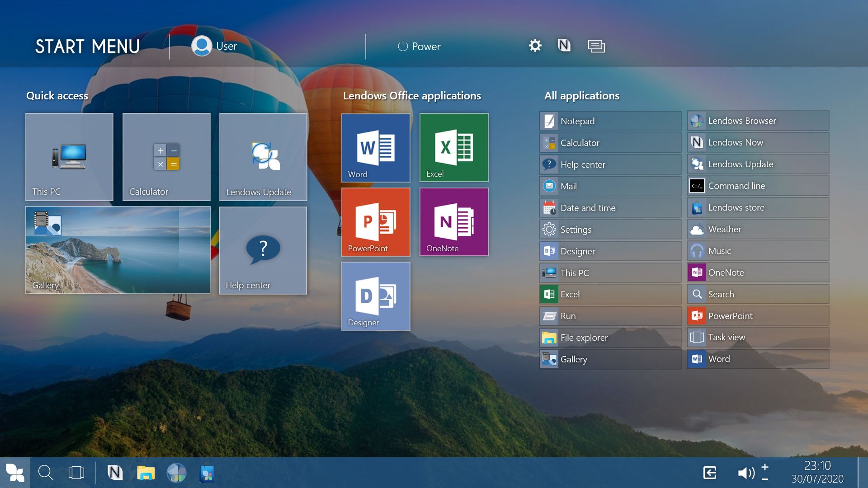Launch Lendows Browser from All applications
868x488 pixels.
[758, 121]
